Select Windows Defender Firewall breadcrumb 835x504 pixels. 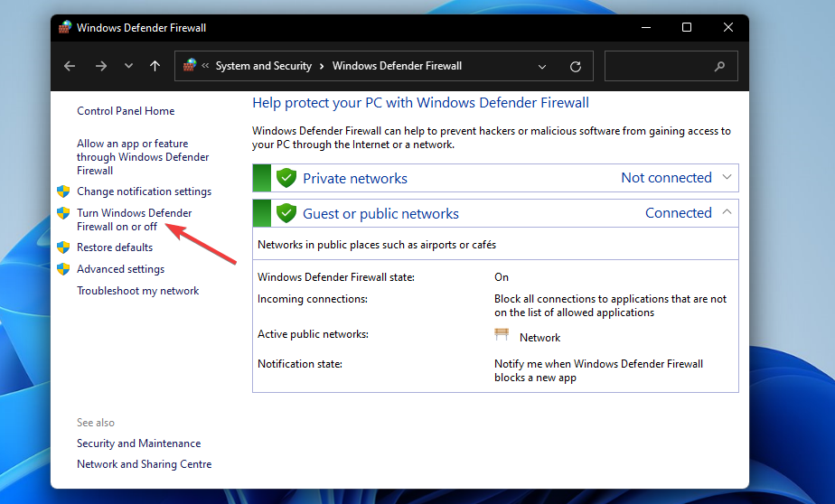397,66
